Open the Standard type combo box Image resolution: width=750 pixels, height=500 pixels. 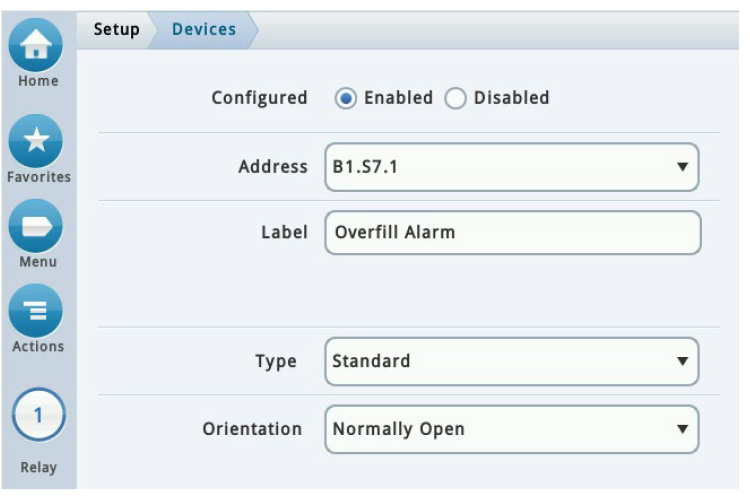click(512, 361)
